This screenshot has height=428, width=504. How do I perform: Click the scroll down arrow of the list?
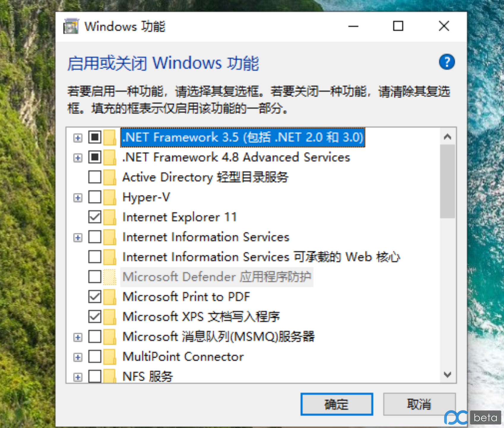pos(447,375)
